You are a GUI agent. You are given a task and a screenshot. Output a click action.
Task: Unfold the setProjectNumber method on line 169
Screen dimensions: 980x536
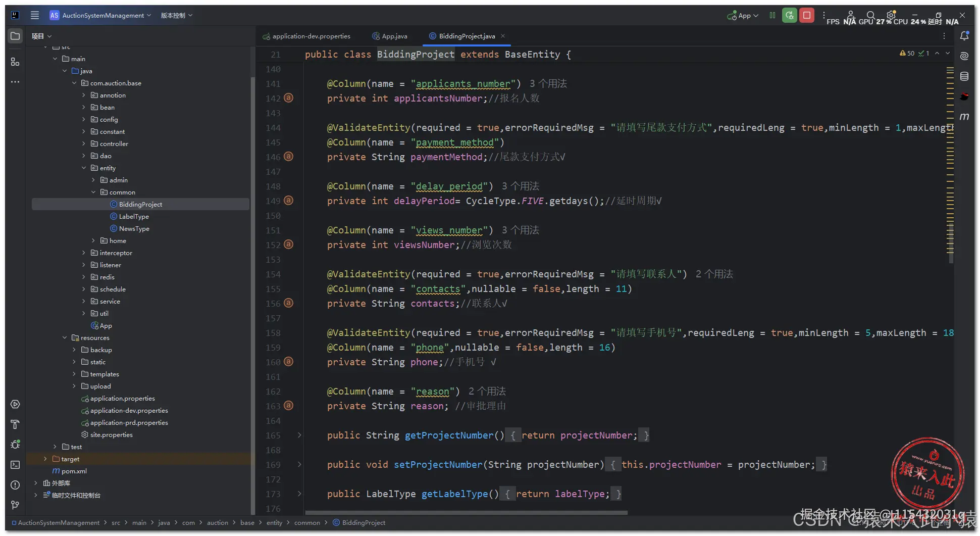point(299,464)
